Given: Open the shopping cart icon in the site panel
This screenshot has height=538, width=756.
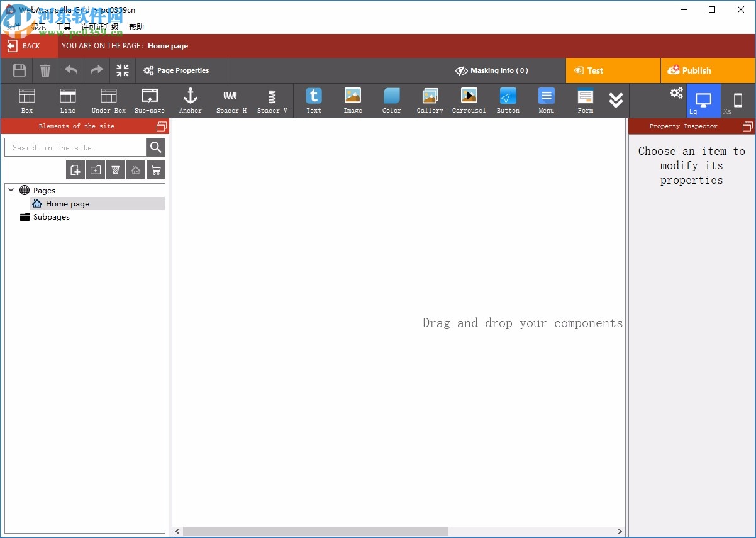Looking at the screenshot, I should click(156, 170).
